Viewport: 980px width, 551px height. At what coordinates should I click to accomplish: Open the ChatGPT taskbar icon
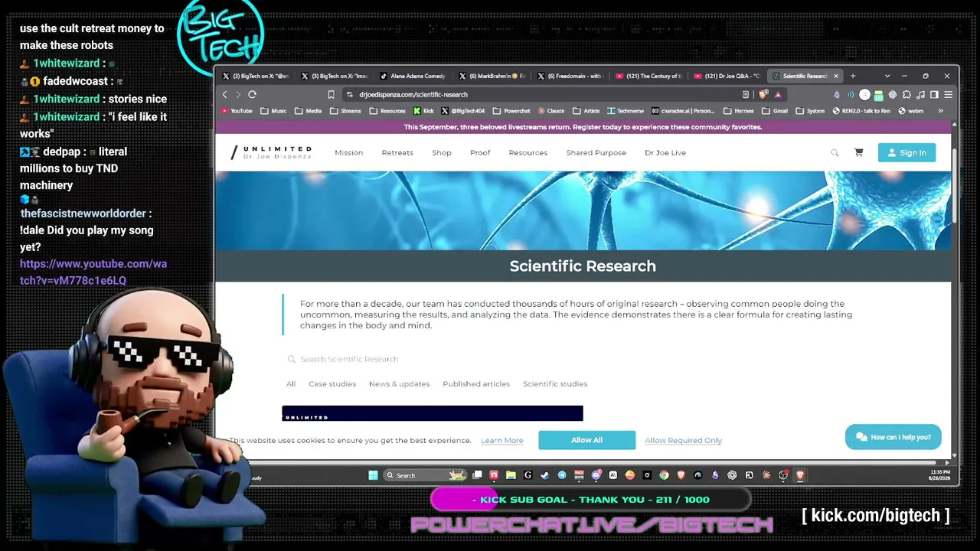pyautogui.click(x=732, y=475)
